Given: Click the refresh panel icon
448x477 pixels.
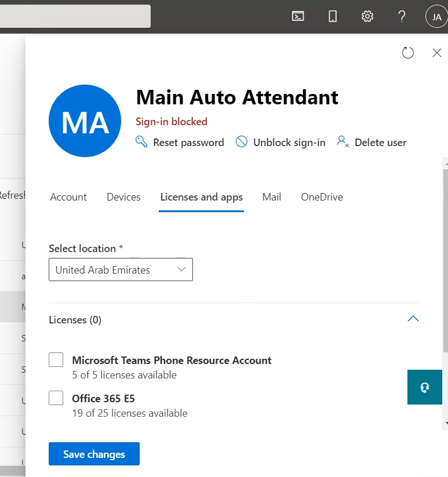Looking at the screenshot, I should (408, 53).
